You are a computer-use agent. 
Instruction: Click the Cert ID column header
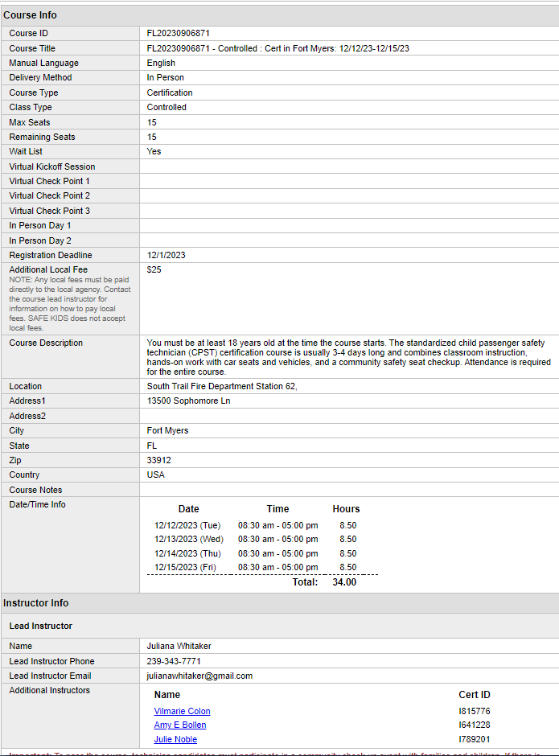pyautogui.click(x=474, y=695)
